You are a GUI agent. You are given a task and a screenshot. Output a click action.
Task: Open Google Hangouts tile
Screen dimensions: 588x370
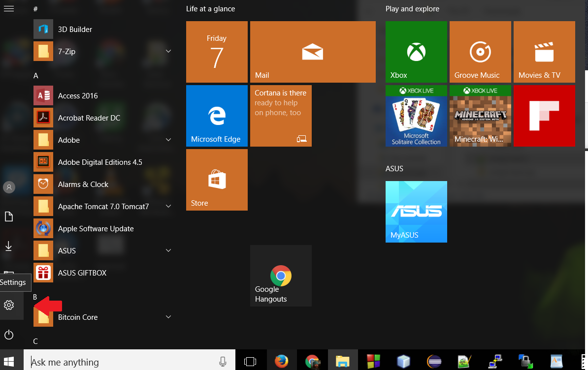coord(281,276)
